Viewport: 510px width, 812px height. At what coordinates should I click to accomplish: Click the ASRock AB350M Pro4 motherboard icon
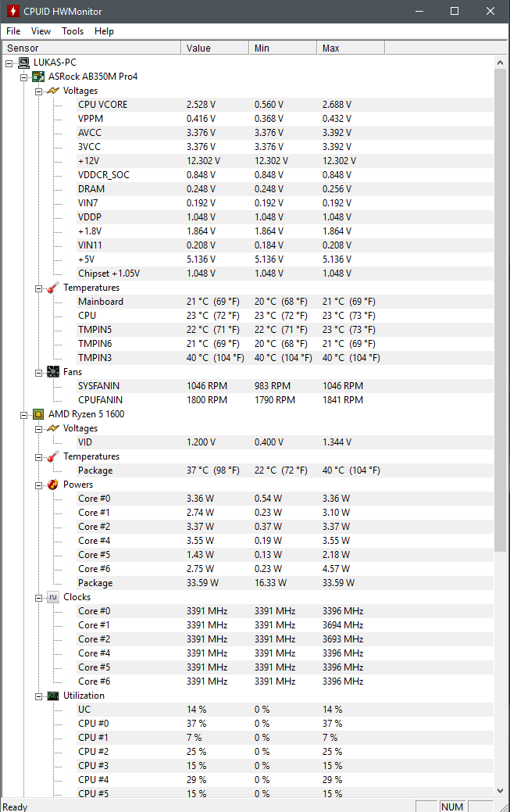tap(38, 77)
